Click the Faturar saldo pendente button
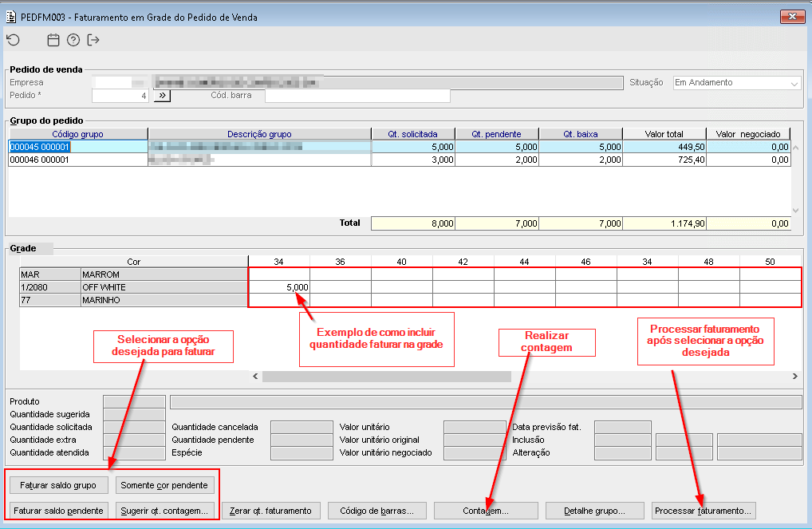The image size is (812, 529). click(58, 511)
